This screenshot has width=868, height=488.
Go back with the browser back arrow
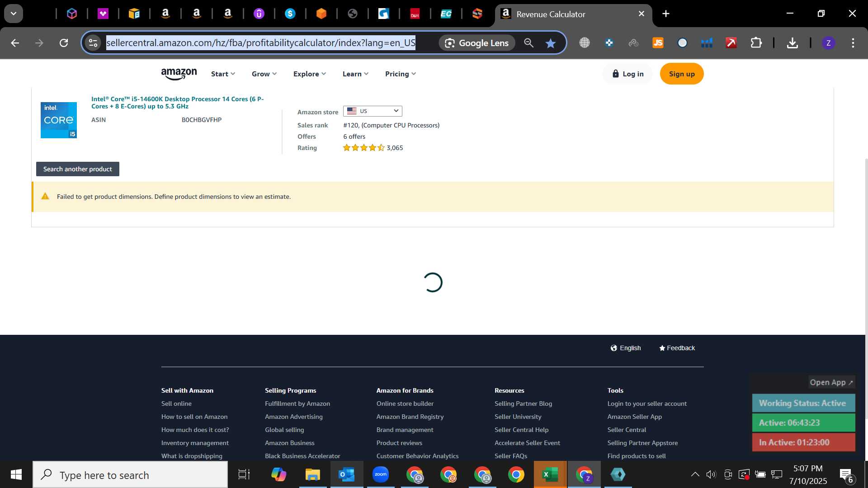15,43
